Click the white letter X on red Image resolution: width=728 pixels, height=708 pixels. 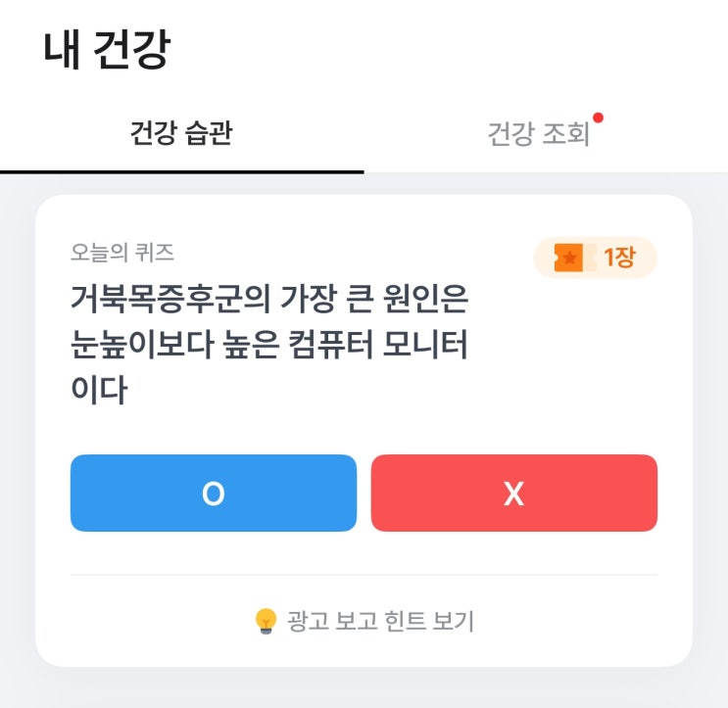[513, 495]
